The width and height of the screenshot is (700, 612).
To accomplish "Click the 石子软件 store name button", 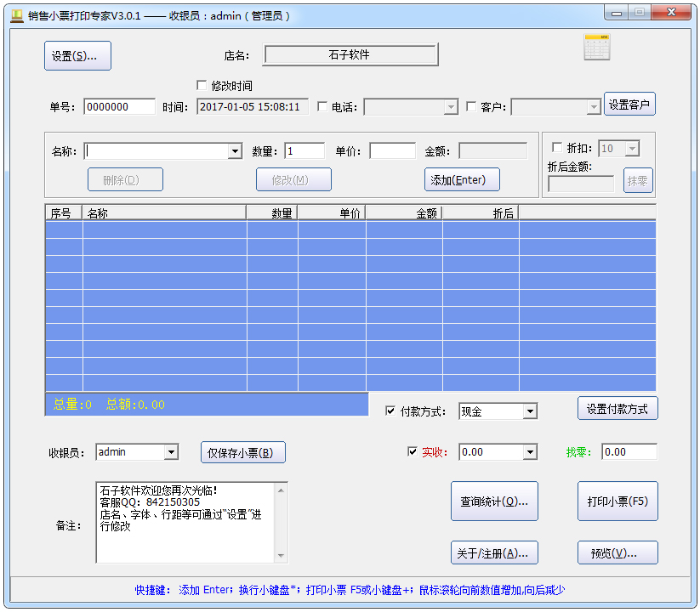I will pyautogui.click(x=350, y=54).
